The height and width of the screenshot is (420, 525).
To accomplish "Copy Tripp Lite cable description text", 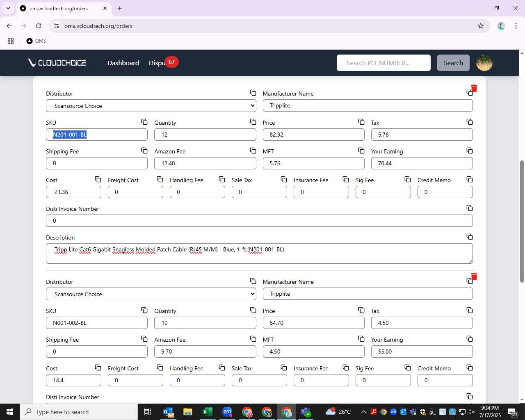I will point(470,237).
